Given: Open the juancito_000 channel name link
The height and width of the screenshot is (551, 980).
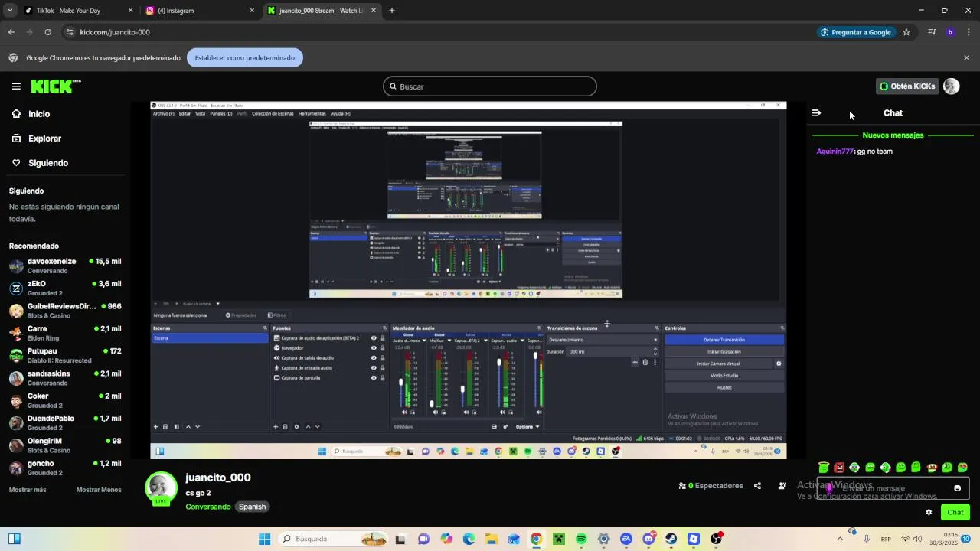Looking at the screenshot, I should tap(218, 478).
